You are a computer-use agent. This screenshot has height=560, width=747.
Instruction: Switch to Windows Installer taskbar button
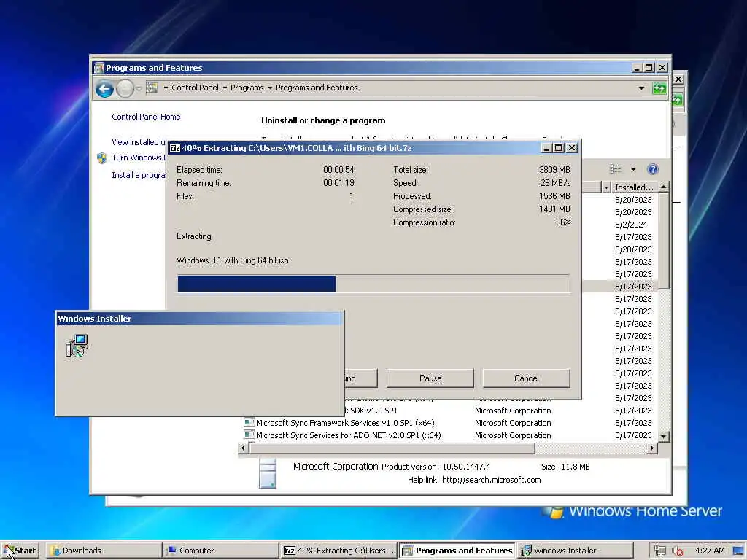click(576, 551)
